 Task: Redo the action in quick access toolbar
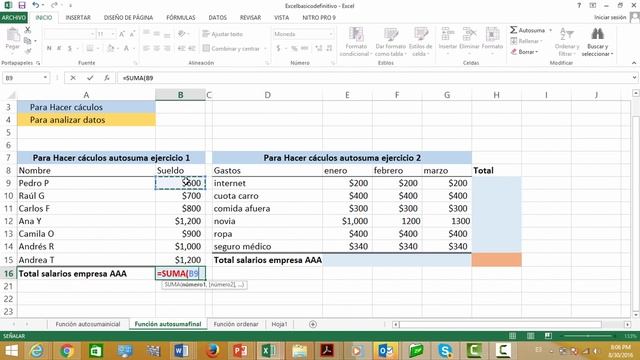tap(54, 5)
